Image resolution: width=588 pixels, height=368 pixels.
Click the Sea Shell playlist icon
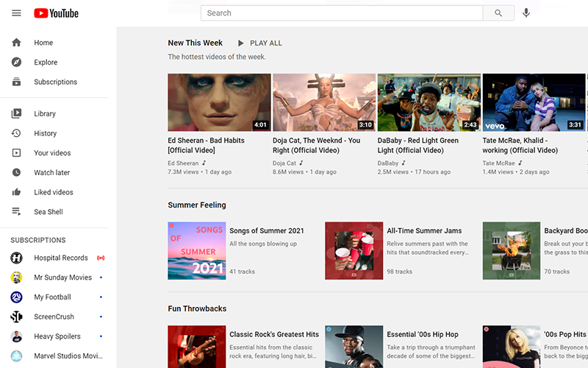tap(16, 211)
